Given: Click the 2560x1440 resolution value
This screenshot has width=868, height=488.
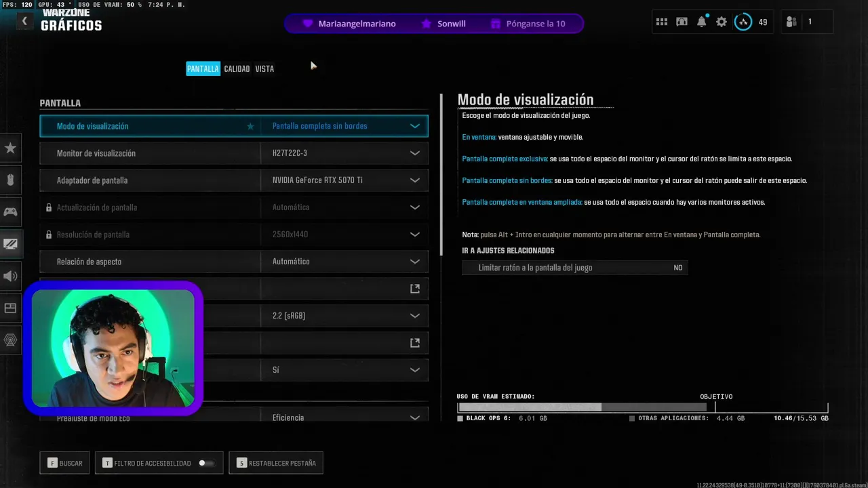Looking at the screenshot, I should (x=290, y=235).
